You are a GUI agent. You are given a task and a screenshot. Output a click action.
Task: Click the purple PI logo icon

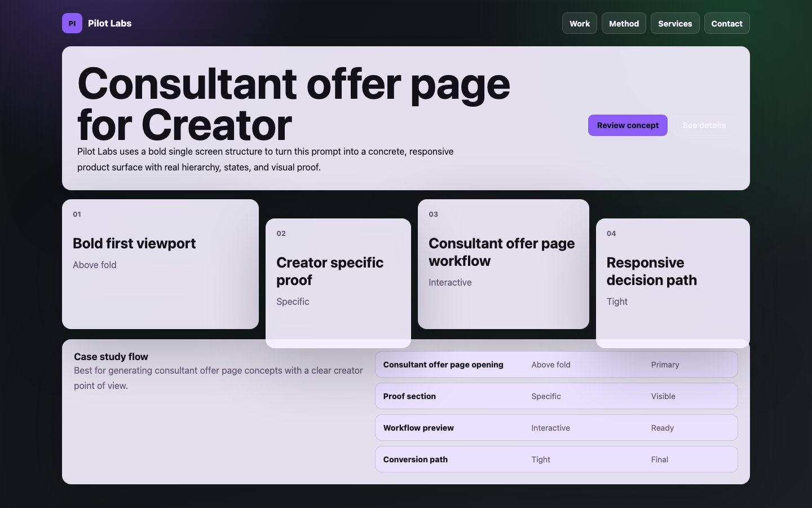click(72, 23)
